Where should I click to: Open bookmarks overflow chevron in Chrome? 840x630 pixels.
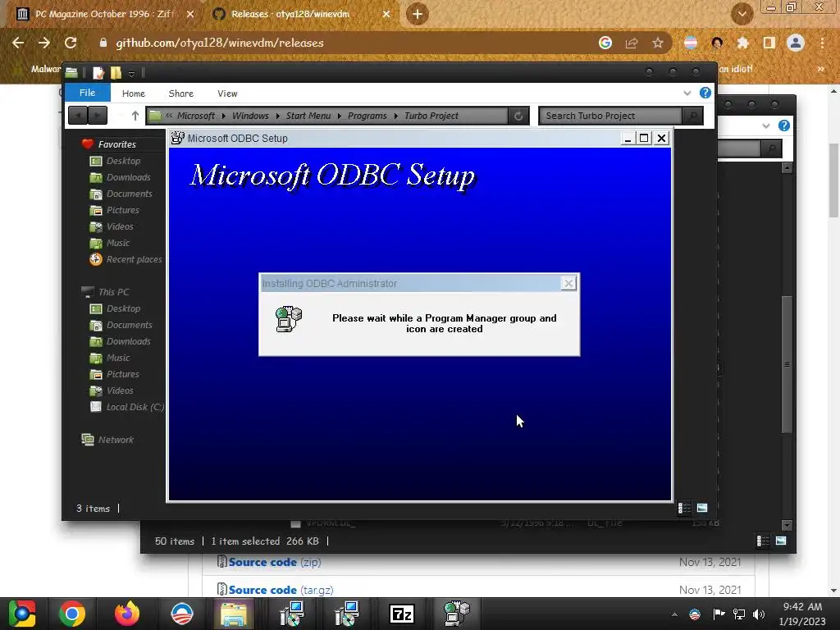click(x=820, y=69)
